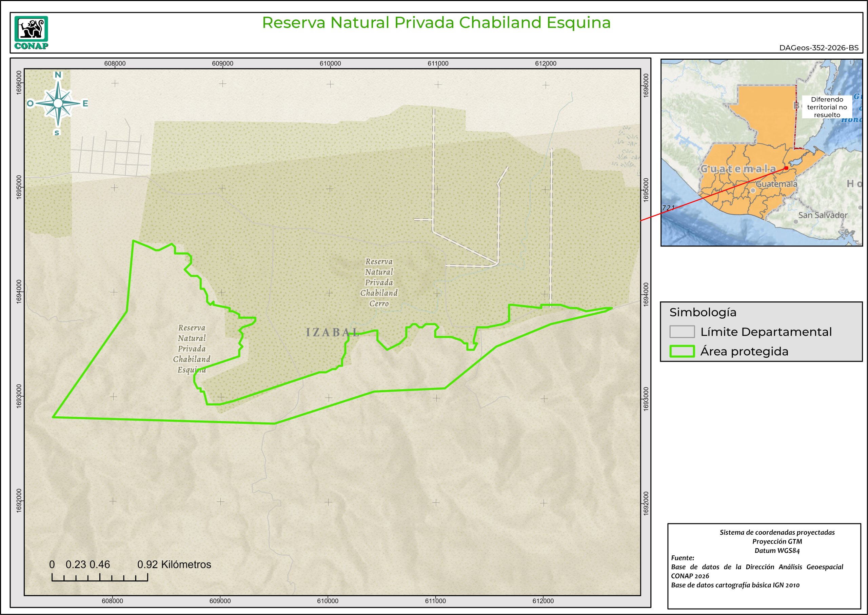Click the San Salvador label in inset map
Image resolution: width=868 pixels, height=615 pixels.
point(823,215)
